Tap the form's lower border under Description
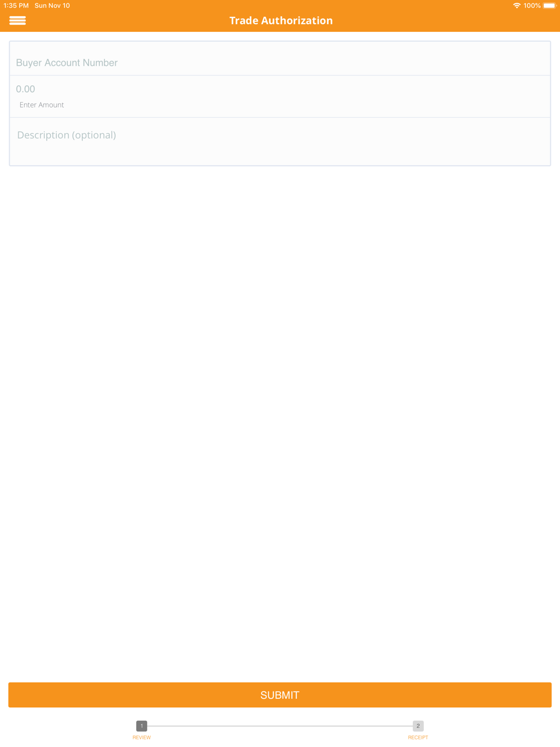Viewport: 560px width, 747px height. (x=280, y=165)
